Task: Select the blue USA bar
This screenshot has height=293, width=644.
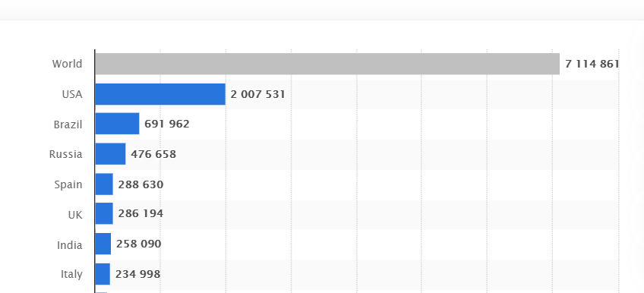Action: tap(160, 94)
